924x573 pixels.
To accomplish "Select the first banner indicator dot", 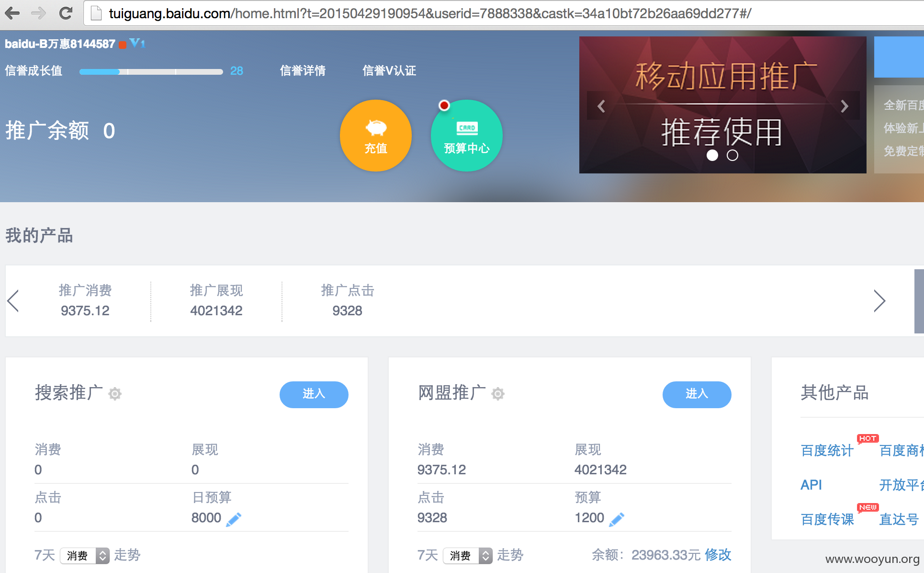I will [712, 155].
